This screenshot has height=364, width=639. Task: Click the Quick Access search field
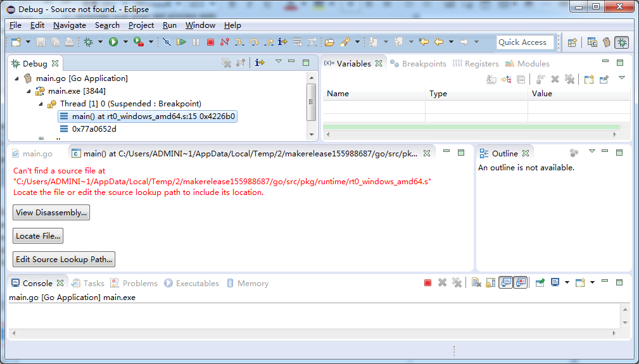click(x=525, y=42)
